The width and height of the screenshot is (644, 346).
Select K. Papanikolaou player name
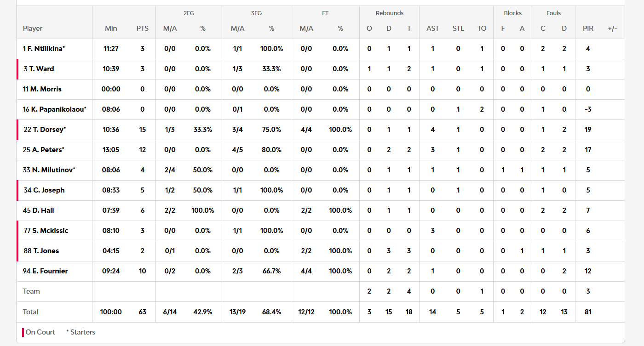click(x=58, y=109)
